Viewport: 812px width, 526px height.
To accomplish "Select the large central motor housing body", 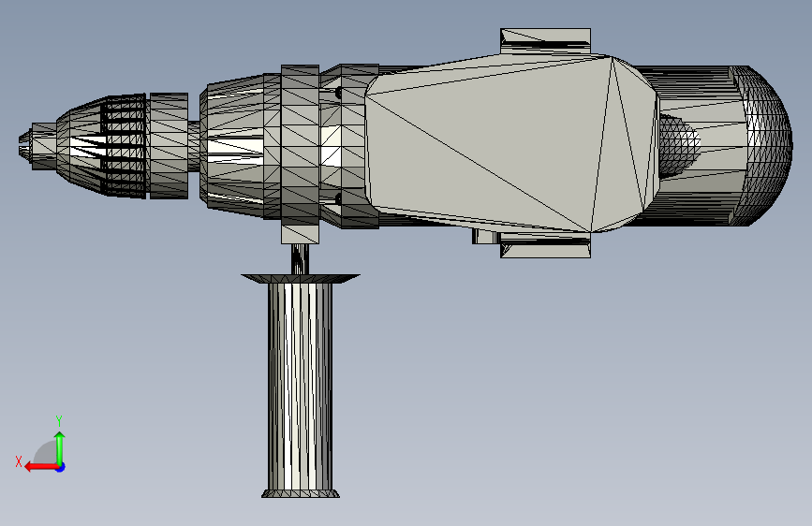I will point(510,143).
